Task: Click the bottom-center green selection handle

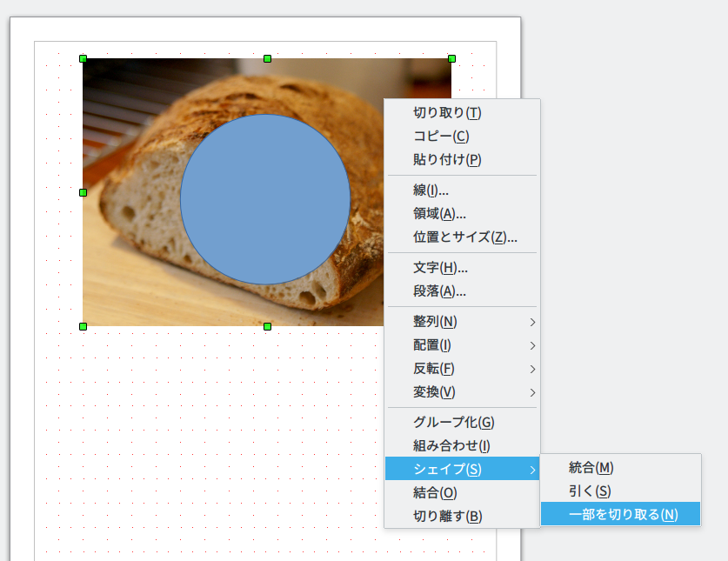Action: pyautogui.click(x=267, y=326)
